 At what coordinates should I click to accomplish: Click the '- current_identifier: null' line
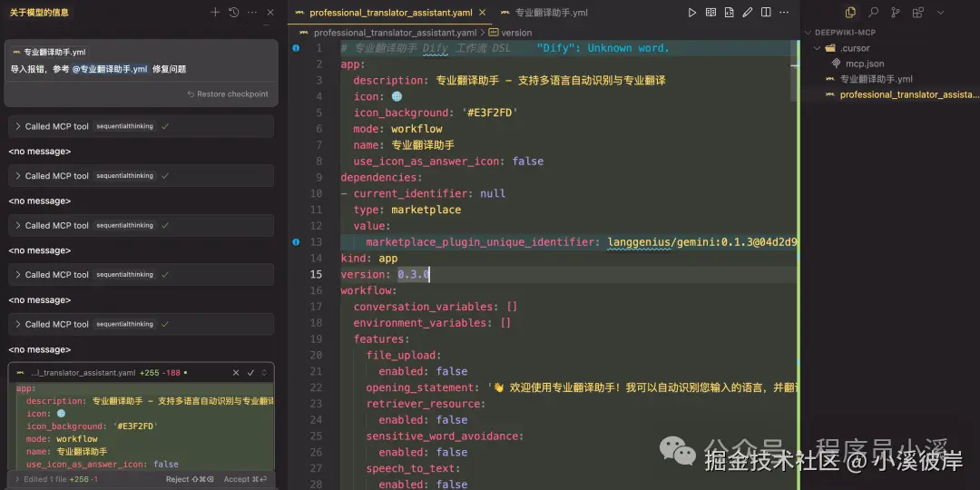423,194
